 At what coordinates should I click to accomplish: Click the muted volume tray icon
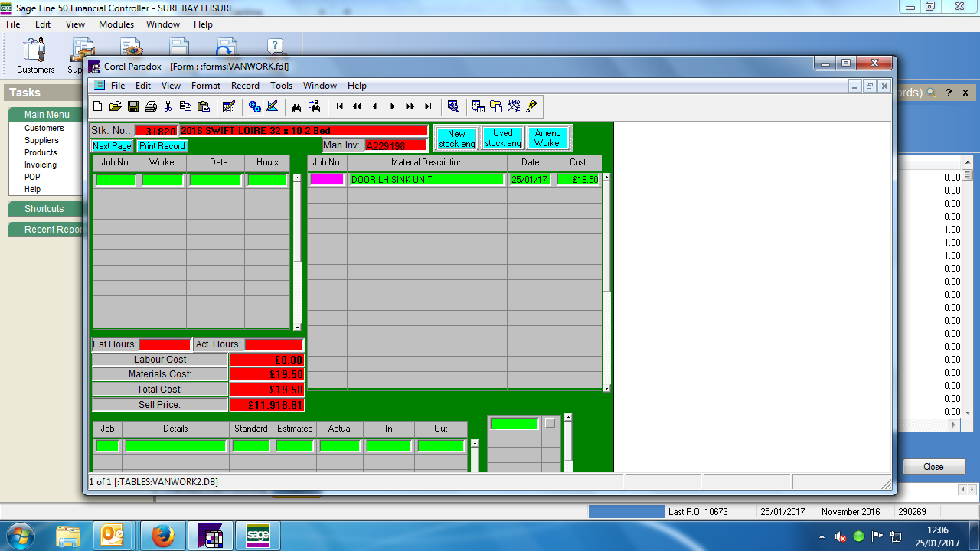pos(840,536)
